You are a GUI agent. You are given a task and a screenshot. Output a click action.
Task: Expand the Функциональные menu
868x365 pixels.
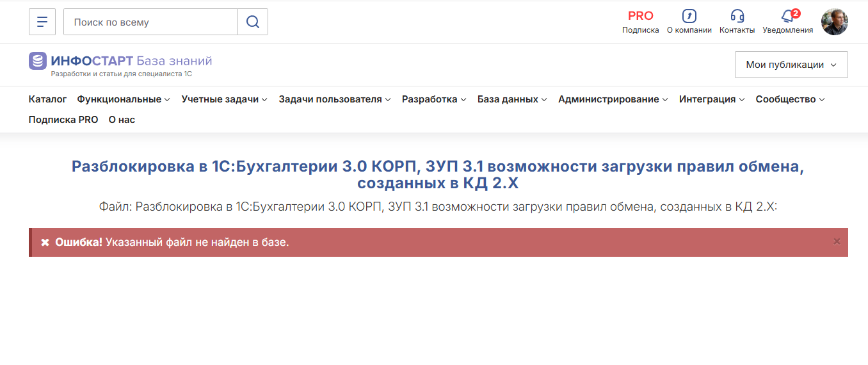click(124, 99)
